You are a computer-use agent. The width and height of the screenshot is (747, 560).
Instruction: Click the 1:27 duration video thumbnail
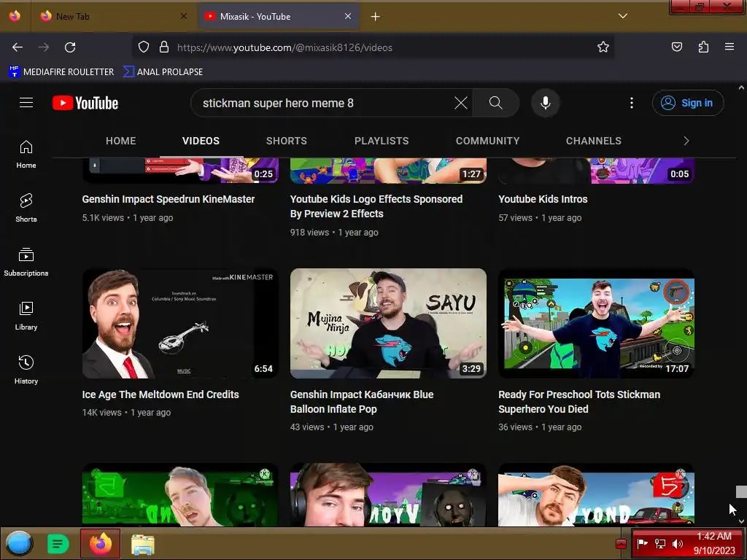click(x=388, y=171)
